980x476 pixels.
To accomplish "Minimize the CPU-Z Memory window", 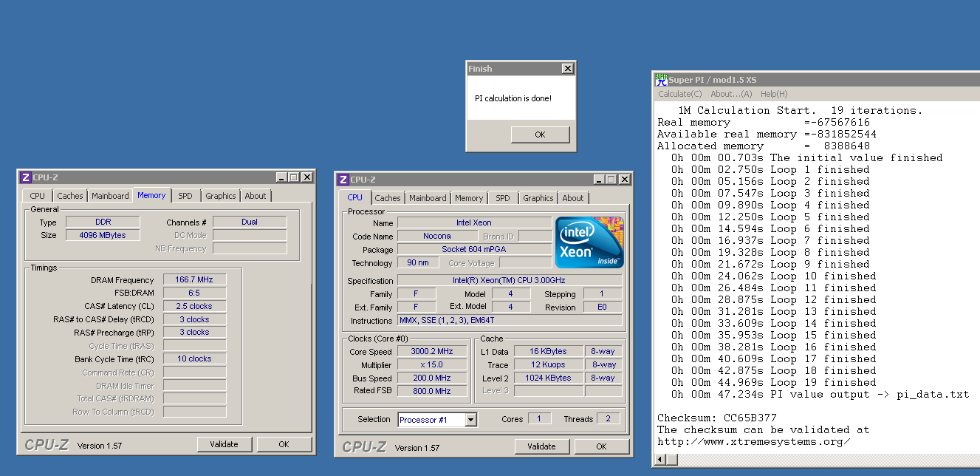I will point(281,177).
